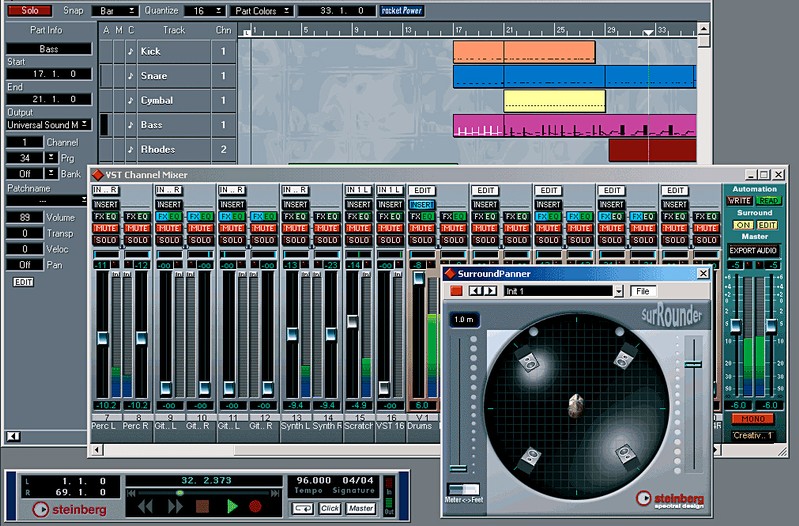Click the EXPORT AUDIO button

click(753, 250)
